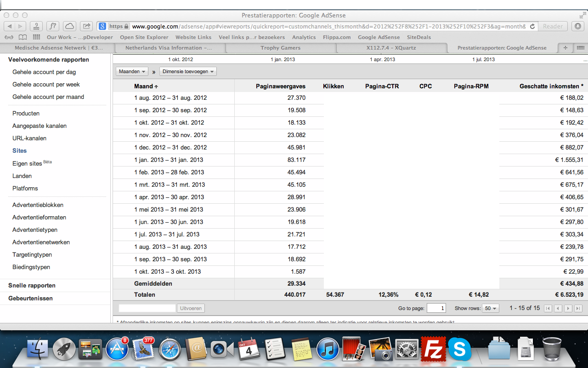Open Top Sites grid icon
Viewport: 588px width, 368px height.
pyautogui.click(x=37, y=37)
